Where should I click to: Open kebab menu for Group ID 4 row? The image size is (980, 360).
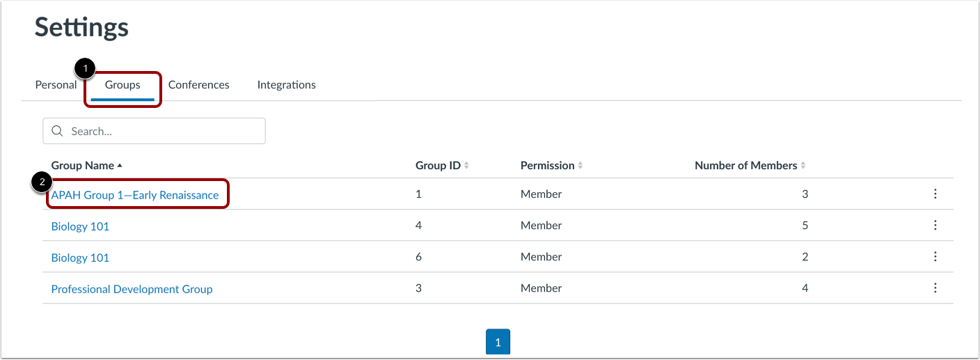[935, 226]
